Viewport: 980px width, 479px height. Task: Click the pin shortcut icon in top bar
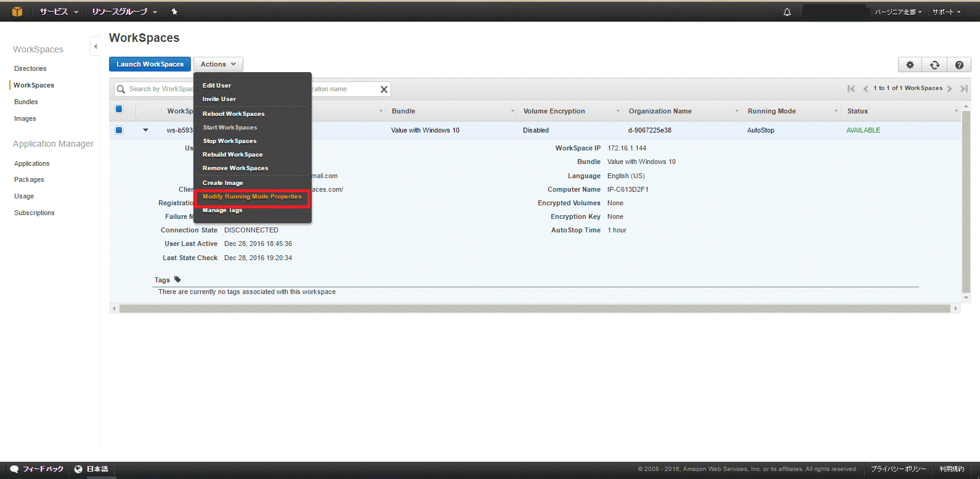(x=174, y=12)
